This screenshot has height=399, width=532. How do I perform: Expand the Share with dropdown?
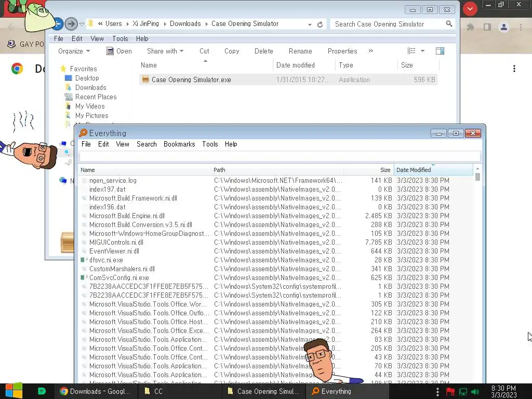click(165, 51)
